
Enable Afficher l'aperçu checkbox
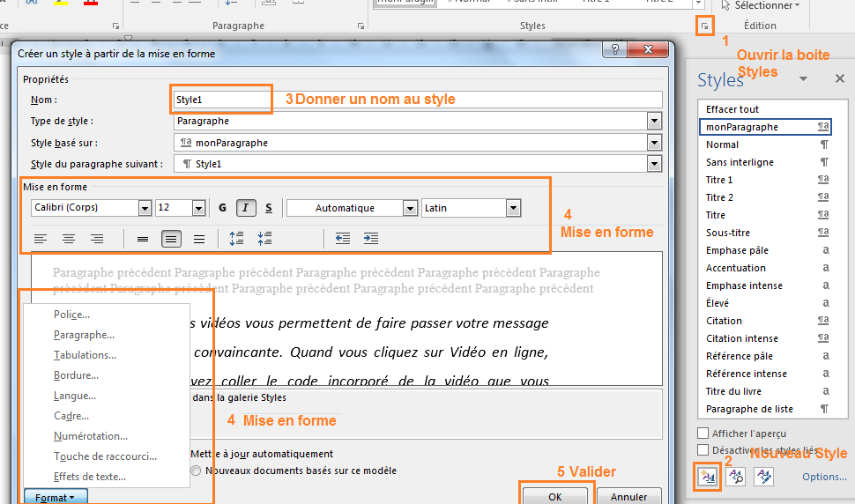703,434
